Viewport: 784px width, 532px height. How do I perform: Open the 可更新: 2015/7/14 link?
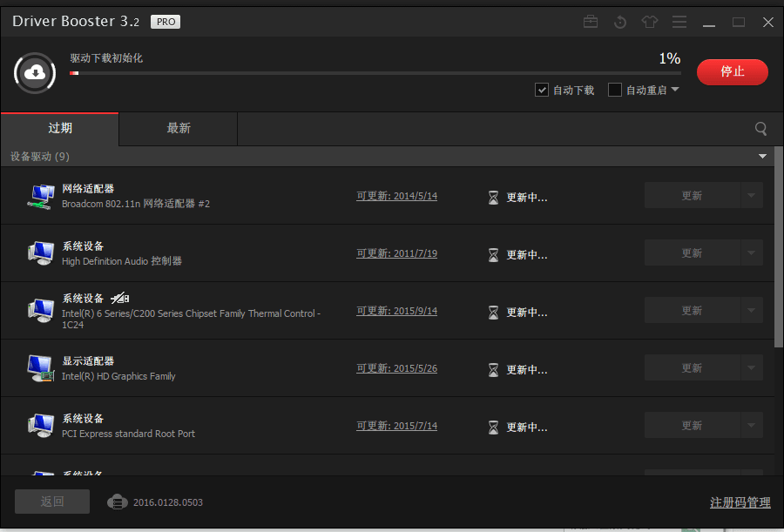point(396,426)
